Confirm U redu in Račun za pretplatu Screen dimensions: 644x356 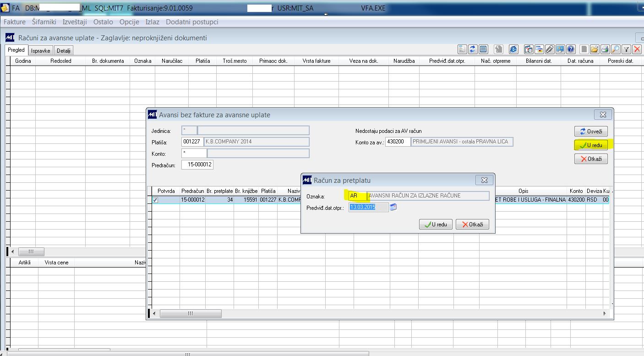point(436,224)
